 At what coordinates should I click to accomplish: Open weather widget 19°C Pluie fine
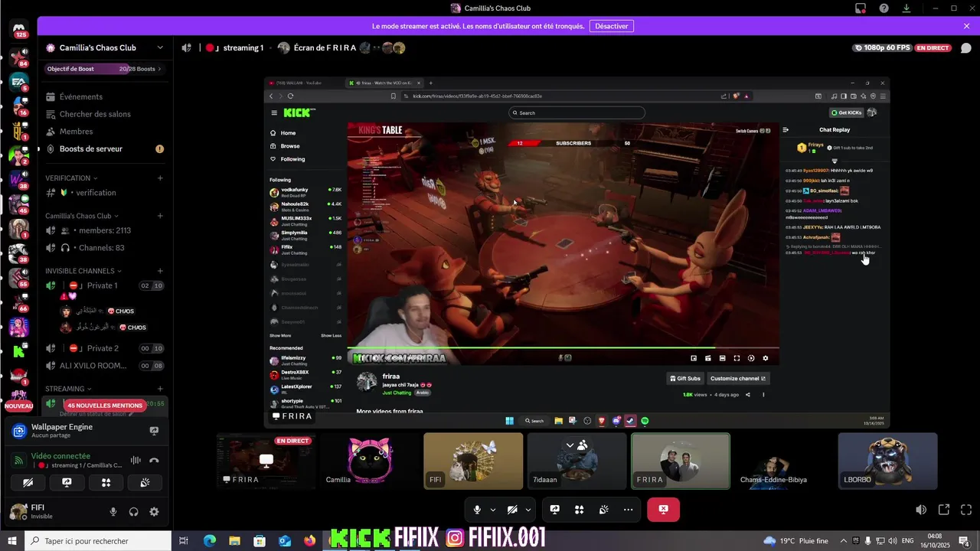point(795,540)
